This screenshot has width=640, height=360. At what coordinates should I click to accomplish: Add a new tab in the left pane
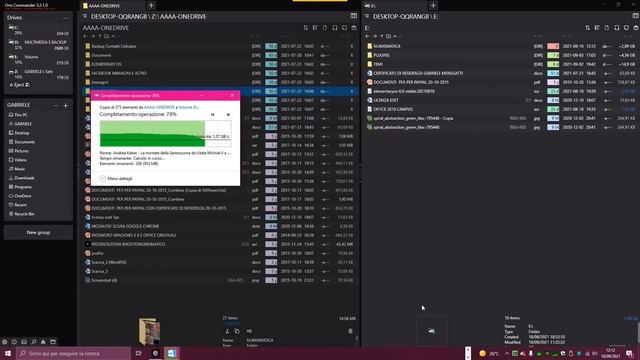point(151,5)
